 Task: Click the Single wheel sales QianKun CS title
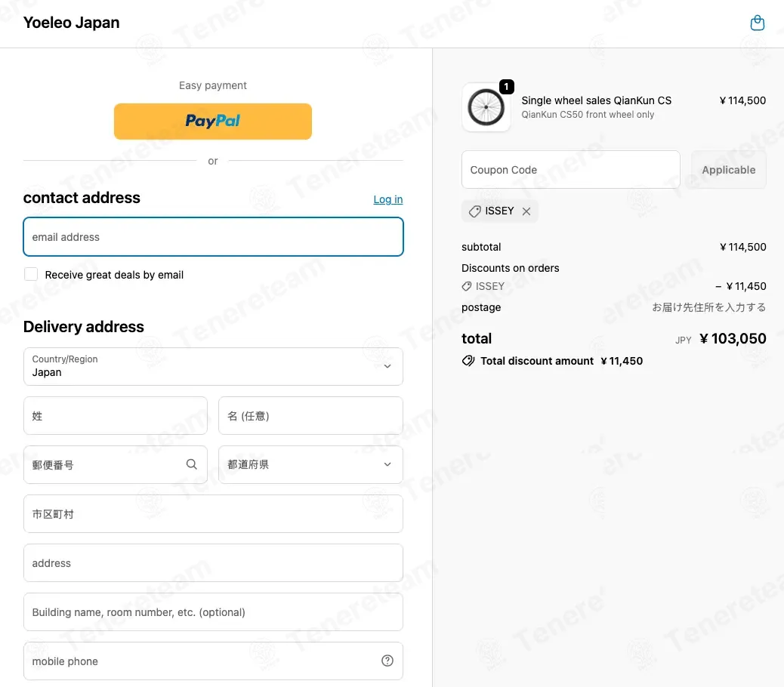coord(596,100)
